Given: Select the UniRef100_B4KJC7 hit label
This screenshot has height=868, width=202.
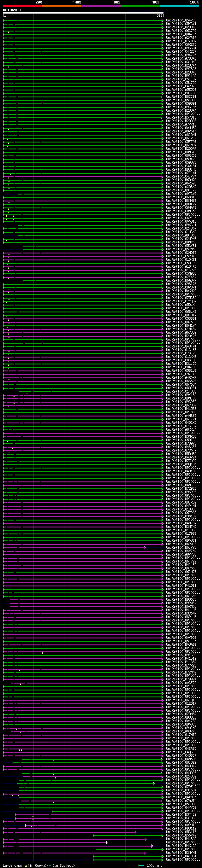Looking at the screenshot, I should pyautogui.click(x=181, y=846).
